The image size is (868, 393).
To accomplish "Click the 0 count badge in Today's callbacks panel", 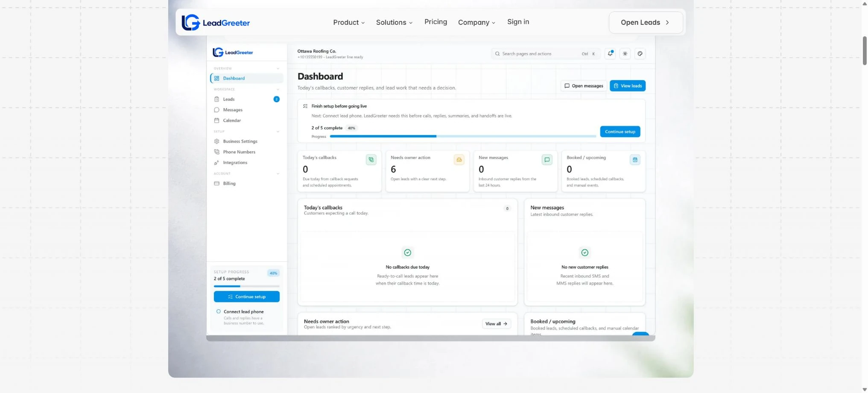I will pyautogui.click(x=507, y=208).
